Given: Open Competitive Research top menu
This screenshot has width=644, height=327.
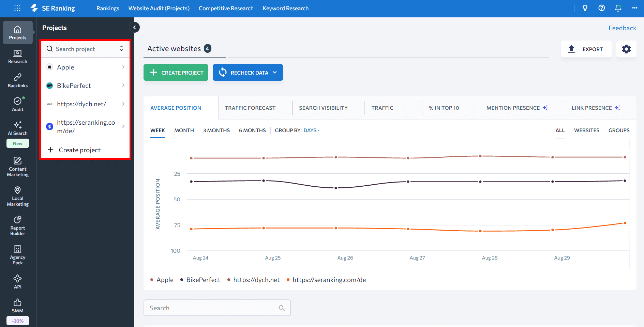Looking at the screenshot, I should coord(226,8).
